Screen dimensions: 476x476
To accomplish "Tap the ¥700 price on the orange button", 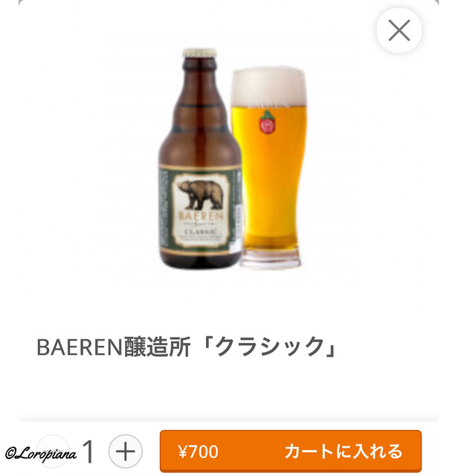I will (199, 451).
